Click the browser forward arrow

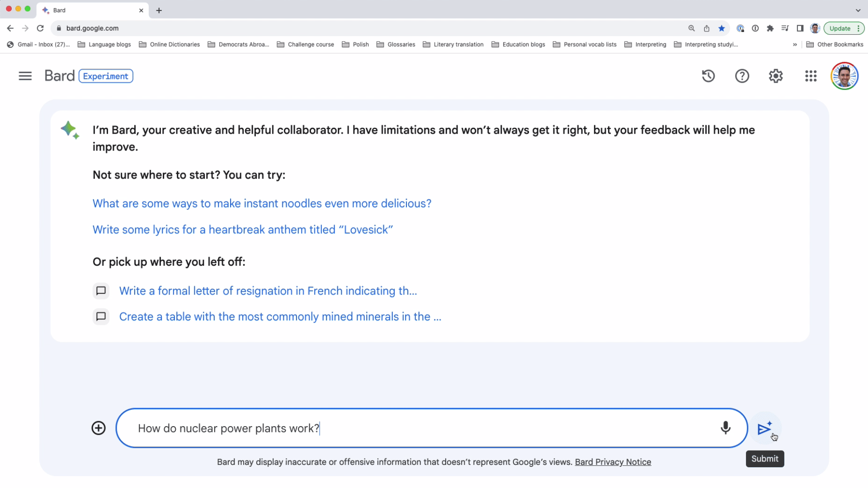coord(25,28)
